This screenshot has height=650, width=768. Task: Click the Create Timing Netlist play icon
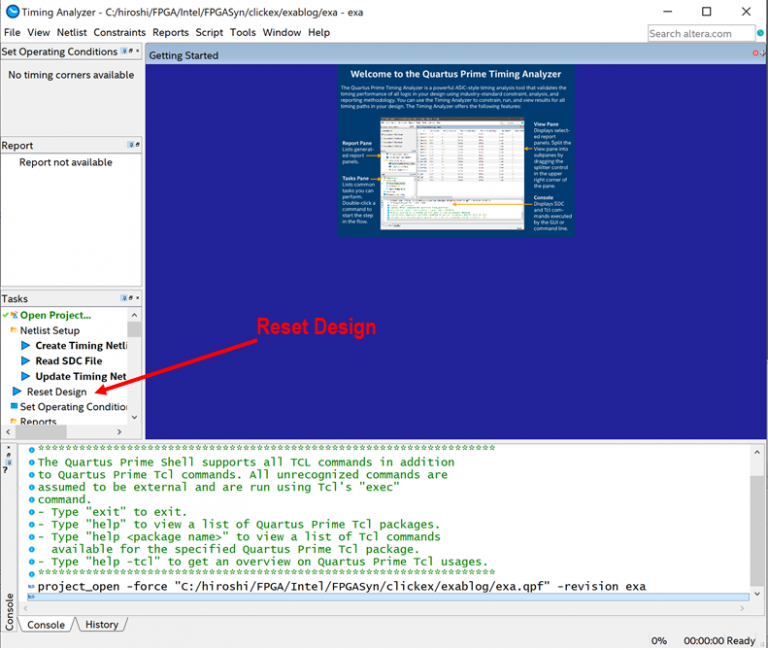tap(26, 346)
